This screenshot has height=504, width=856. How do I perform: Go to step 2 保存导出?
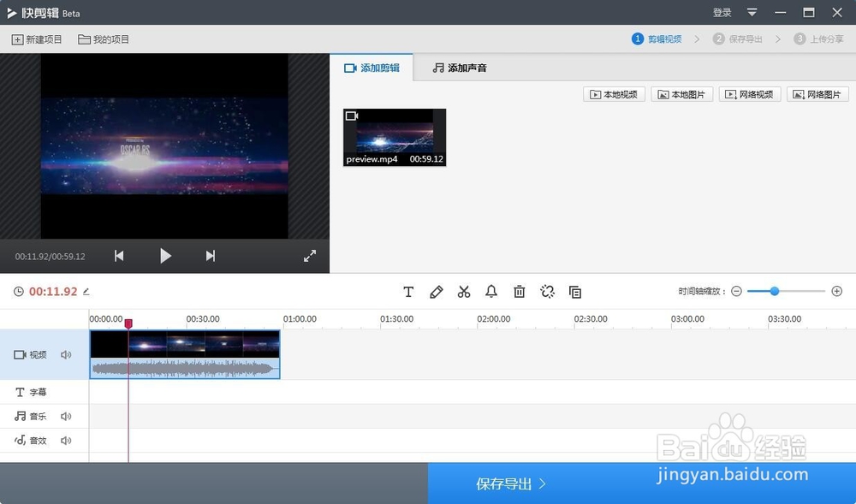(738, 39)
